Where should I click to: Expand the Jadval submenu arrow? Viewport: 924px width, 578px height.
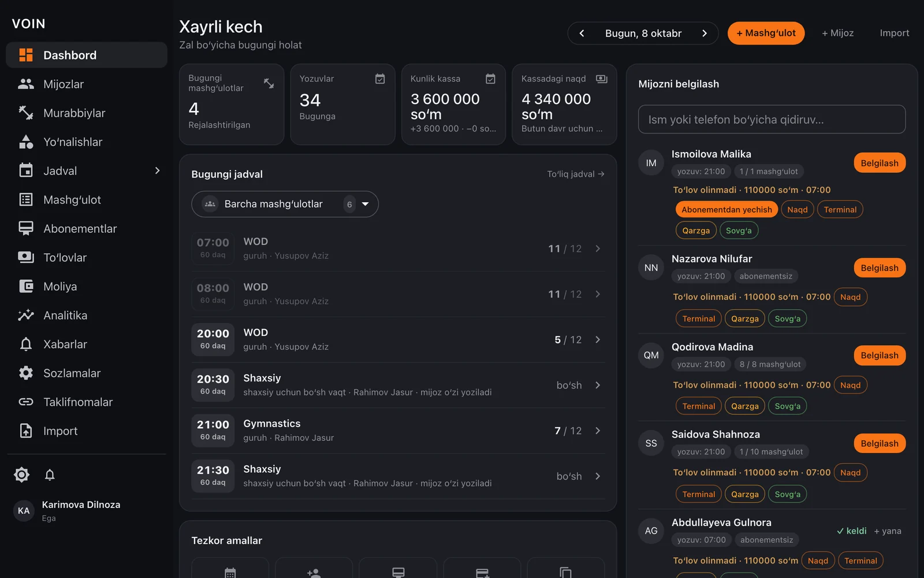click(157, 171)
